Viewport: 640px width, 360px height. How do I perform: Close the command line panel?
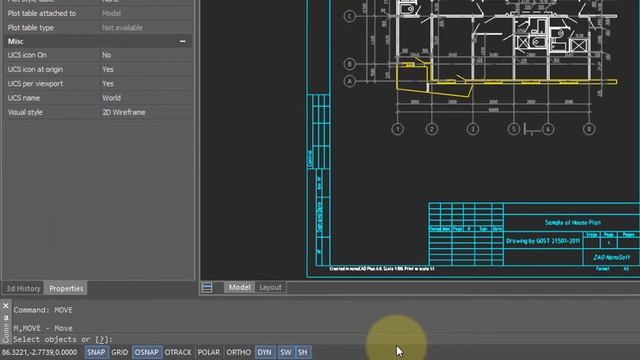click(6, 306)
